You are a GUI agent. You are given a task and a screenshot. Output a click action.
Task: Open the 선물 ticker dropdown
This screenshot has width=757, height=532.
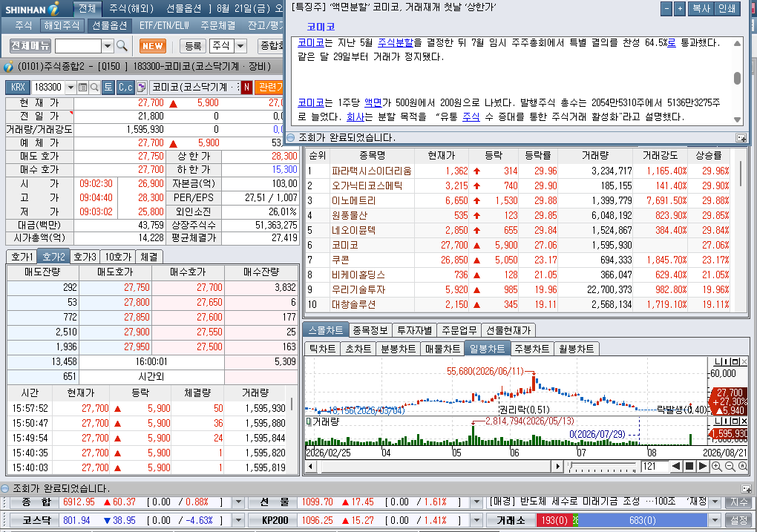click(476, 502)
